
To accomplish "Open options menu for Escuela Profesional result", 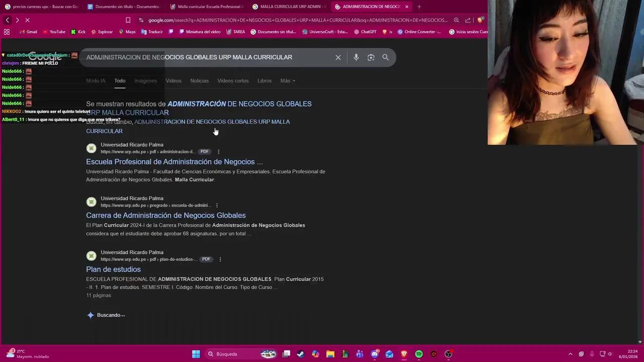I will point(218,151).
